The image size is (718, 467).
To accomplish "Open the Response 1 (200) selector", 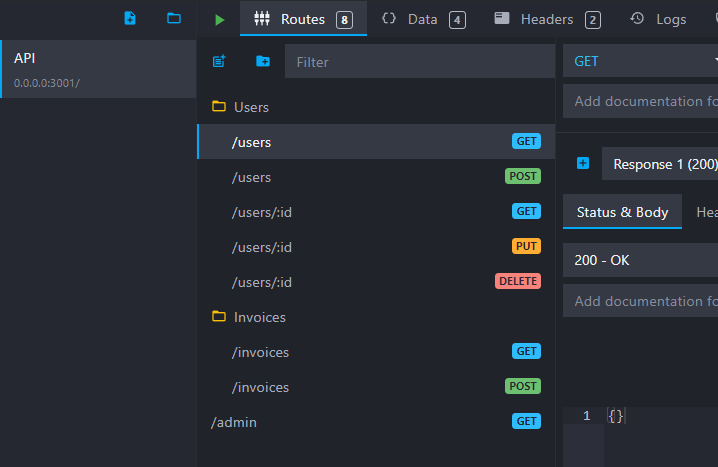I will click(660, 164).
